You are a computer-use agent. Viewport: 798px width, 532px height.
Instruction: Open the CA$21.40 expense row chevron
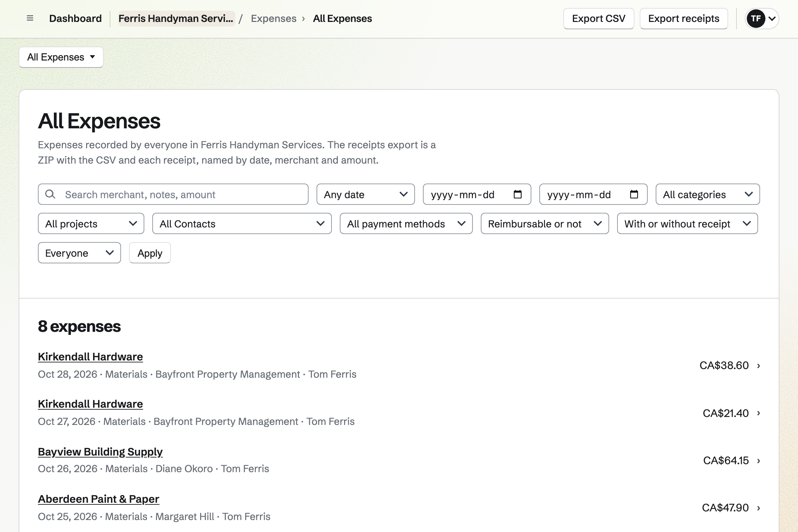[x=759, y=413]
